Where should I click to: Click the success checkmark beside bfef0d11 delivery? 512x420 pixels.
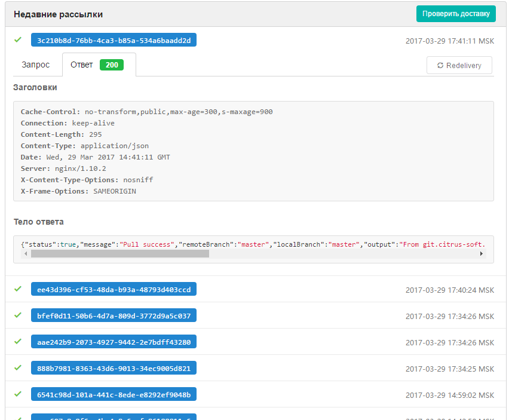(18, 315)
